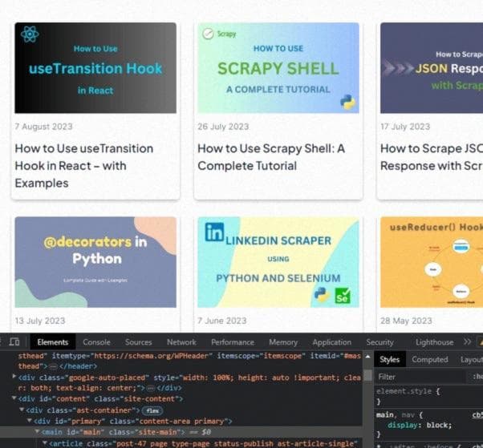Expand the ellipsis inside google-auto-placed div
The height and width of the screenshot is (448, 483).
tap(150, 389)
